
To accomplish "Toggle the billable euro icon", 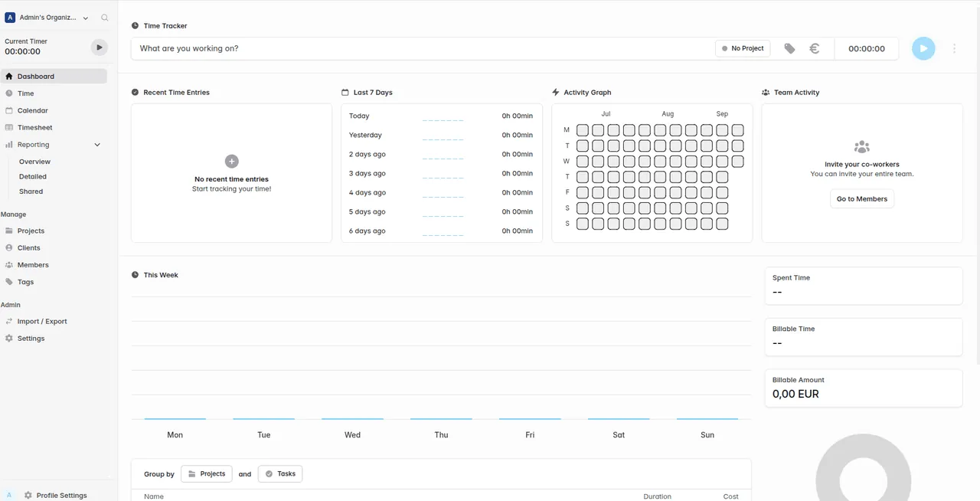I will tap(815, 48).
